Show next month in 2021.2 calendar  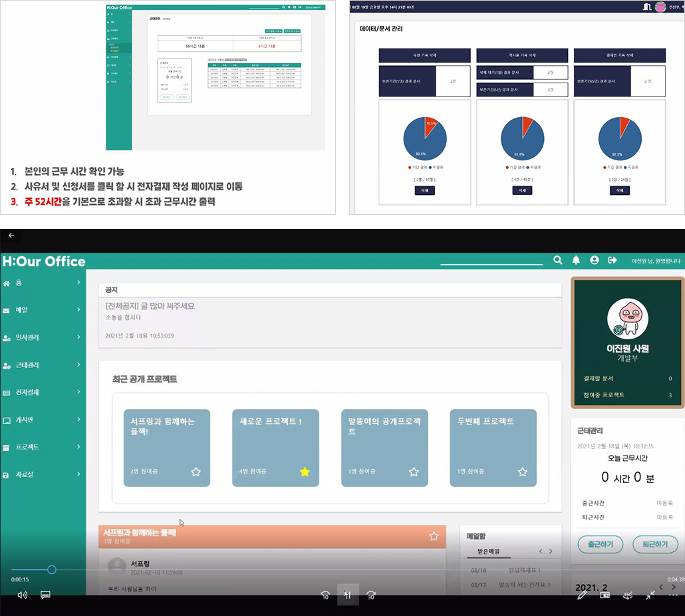click(x=674, y=587)
